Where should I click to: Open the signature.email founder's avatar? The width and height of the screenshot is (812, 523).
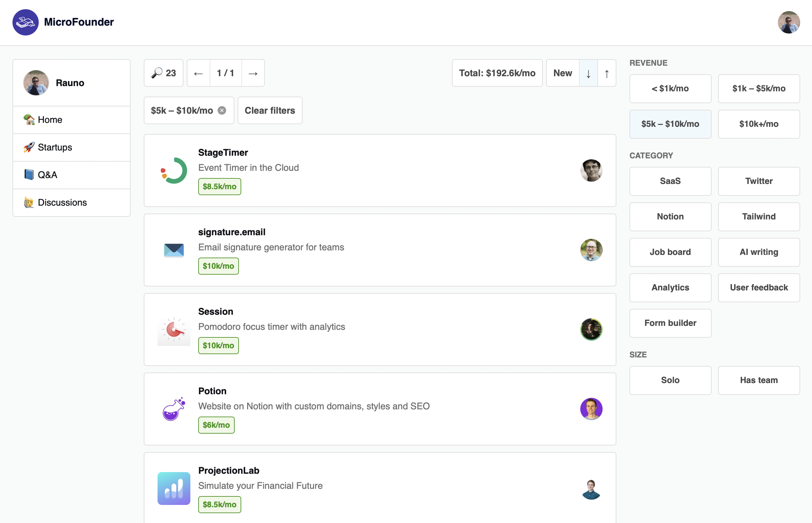pyautogui.click(x=591, y=250)
